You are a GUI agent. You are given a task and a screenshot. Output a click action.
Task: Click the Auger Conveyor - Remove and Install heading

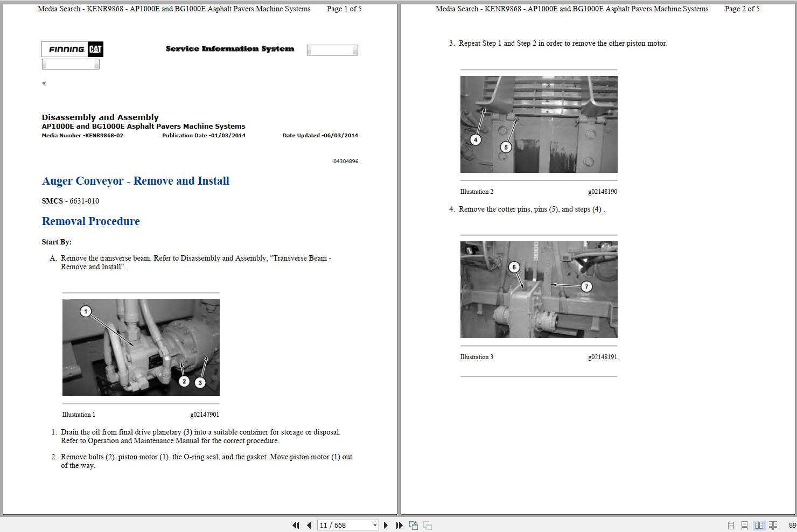pos(136,181)
